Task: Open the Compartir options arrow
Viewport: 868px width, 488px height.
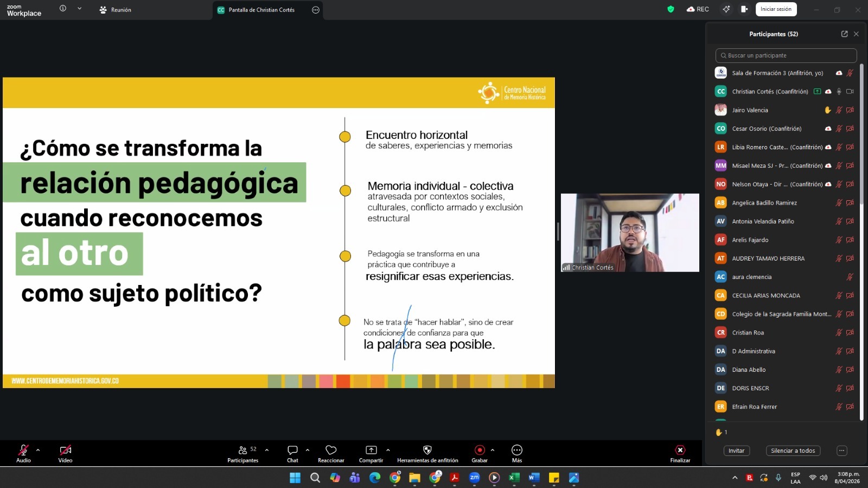Action: pyautogui.click(x=388, y=450)
